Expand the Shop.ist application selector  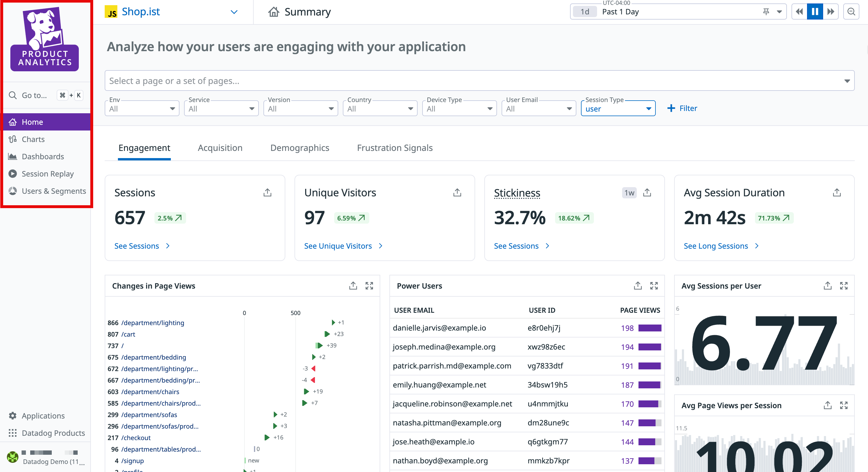(234, 12)
